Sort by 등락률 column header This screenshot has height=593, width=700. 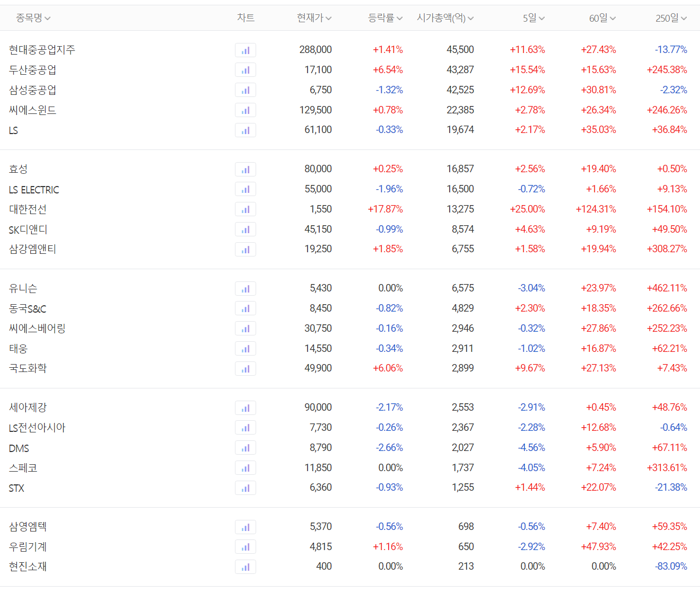(386, 18)
